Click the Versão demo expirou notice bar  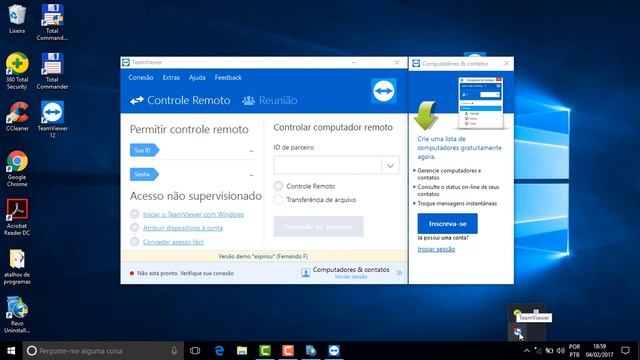[x=264, y=256]
